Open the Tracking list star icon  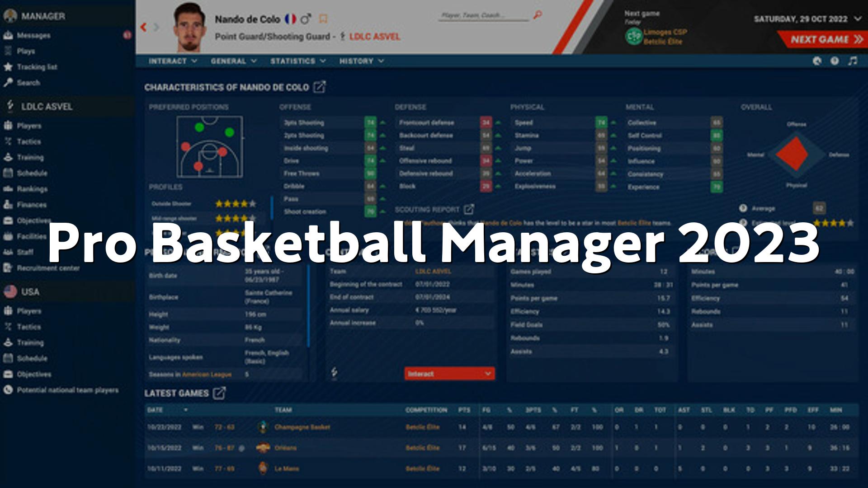[8, 67]
